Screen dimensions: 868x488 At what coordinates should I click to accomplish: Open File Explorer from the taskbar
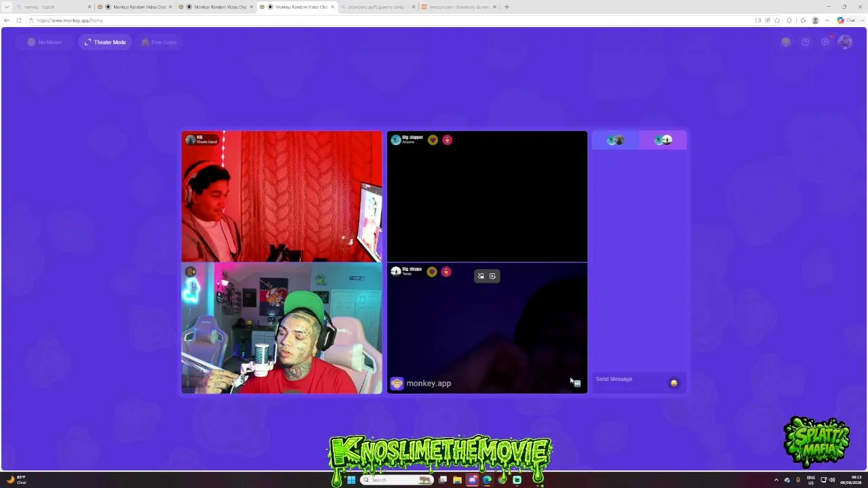tap(458, 480)
